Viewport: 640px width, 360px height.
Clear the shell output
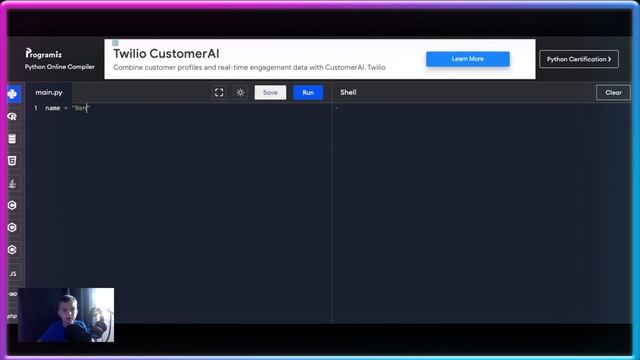click(x=613, y=93)
